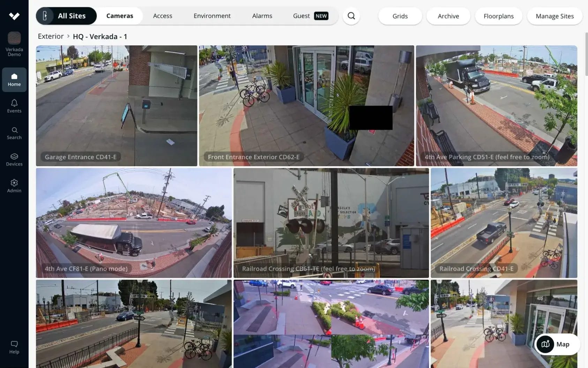The image size is (588, 368).
Task: Open Search from the left sidebar
Action: pos(14,132)
